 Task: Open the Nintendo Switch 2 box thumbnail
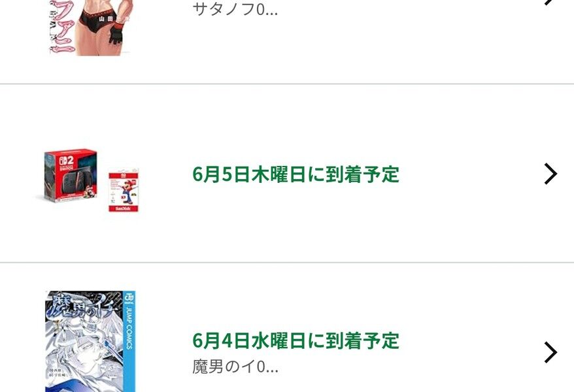pos(71,174)
